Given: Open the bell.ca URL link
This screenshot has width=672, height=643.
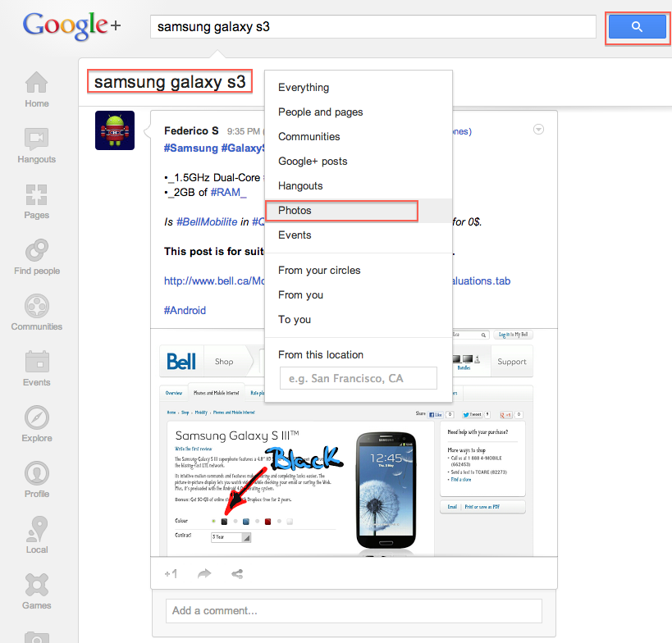Looking at the screenshot, I should 214,281.
